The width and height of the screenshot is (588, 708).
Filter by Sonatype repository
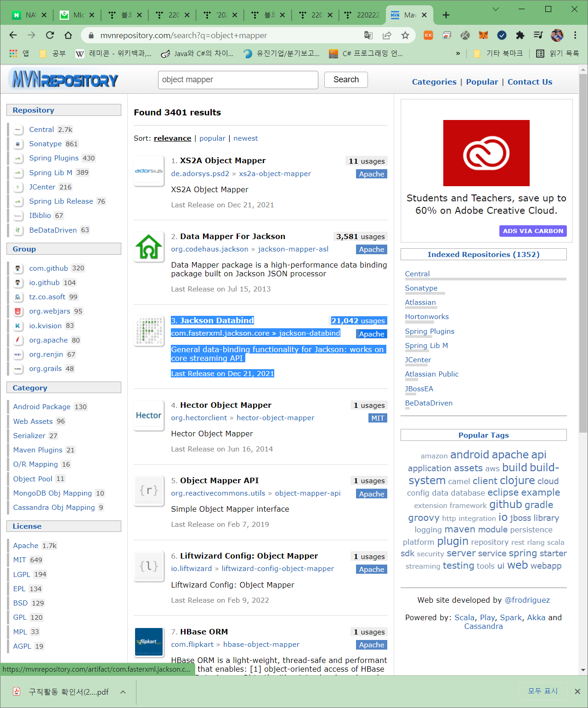[45, 144]
